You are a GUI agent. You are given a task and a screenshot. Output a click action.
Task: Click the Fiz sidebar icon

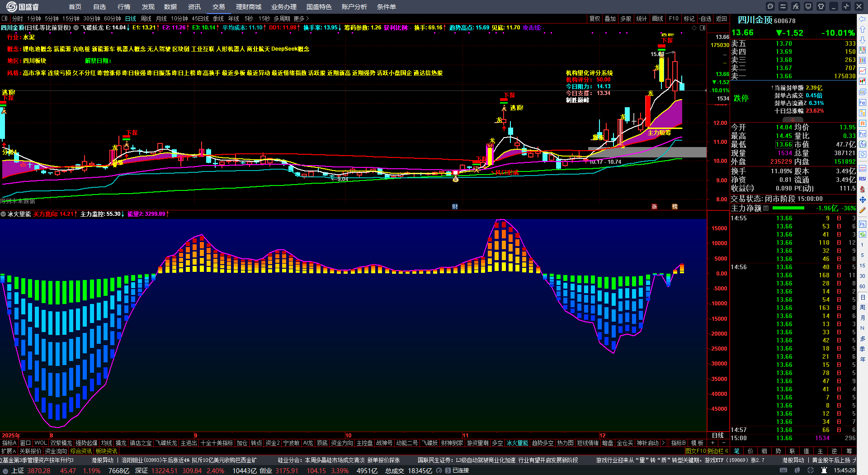(x=863, y=134)
